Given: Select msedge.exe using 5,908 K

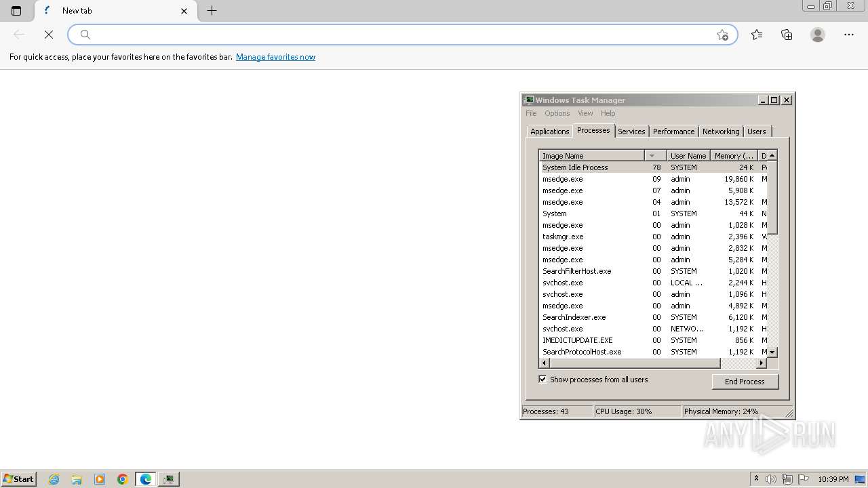Looking at the screenshot, I should (653, 190).
